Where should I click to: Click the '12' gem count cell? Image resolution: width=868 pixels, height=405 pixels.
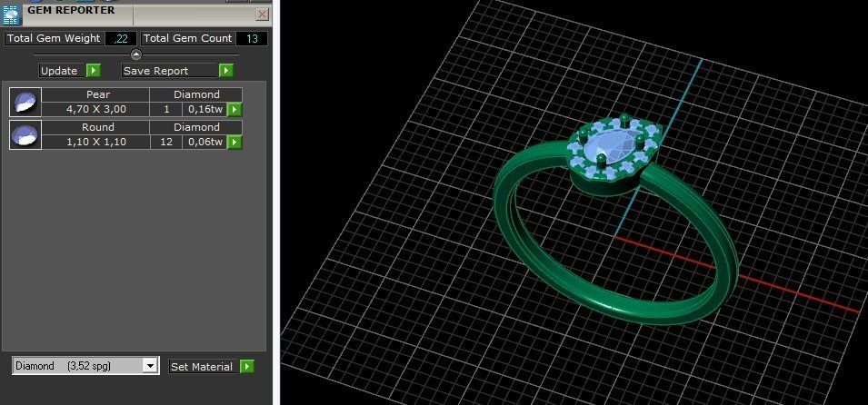(166, 143)
